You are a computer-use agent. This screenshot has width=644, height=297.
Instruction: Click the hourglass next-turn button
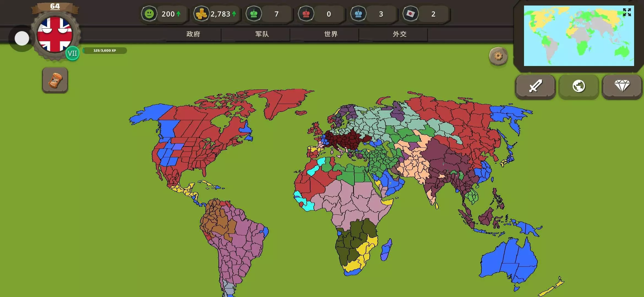coord(55,80)
